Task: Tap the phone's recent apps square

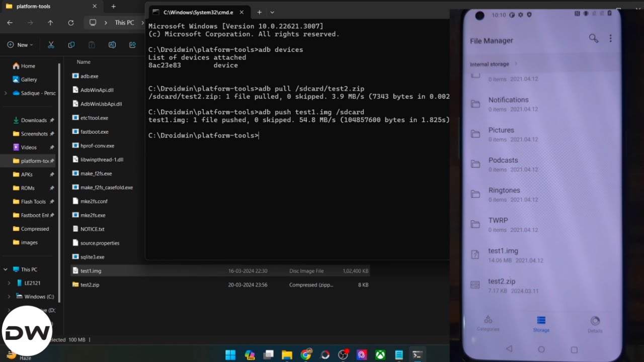Action: (x=574, y=349)
